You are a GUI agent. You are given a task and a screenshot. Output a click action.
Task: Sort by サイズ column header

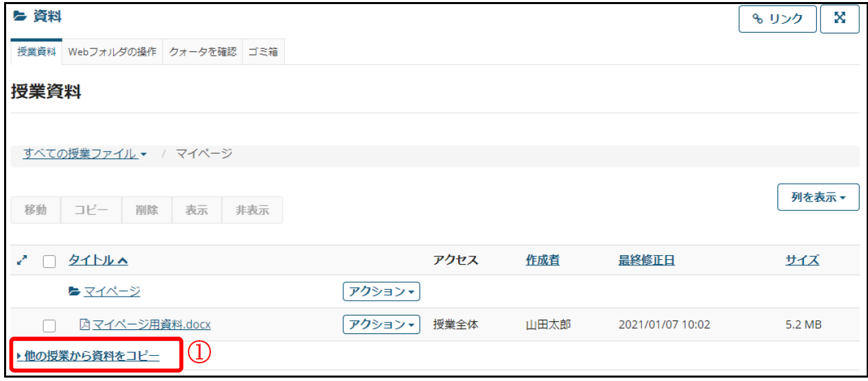[x=802, y=260]
